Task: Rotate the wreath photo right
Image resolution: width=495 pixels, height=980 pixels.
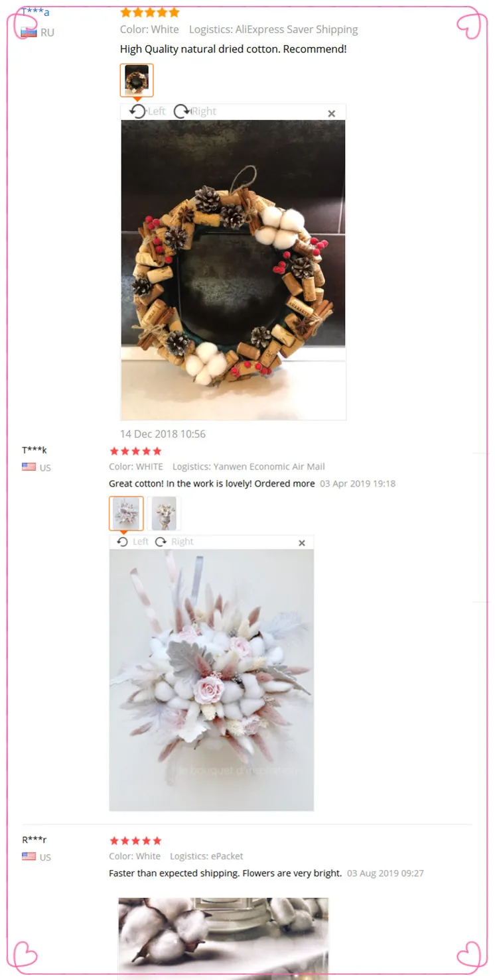Action: point(195,111)
